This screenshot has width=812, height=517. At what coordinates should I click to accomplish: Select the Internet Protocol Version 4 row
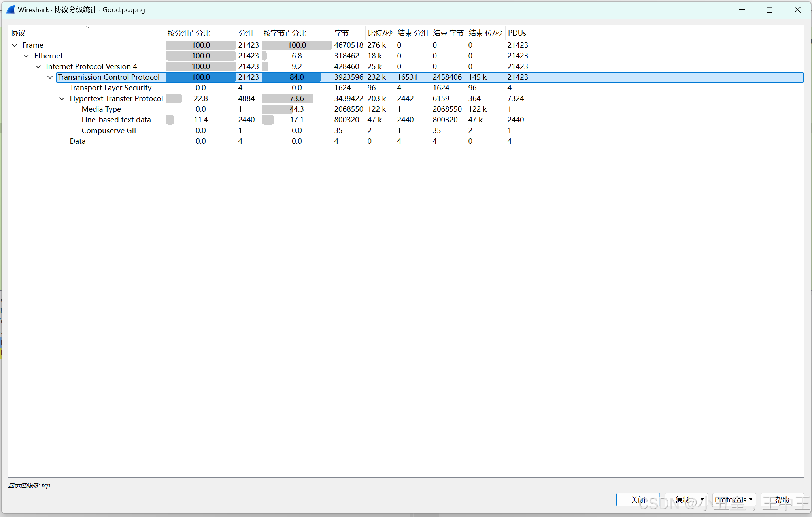click(x=406, y=67)
